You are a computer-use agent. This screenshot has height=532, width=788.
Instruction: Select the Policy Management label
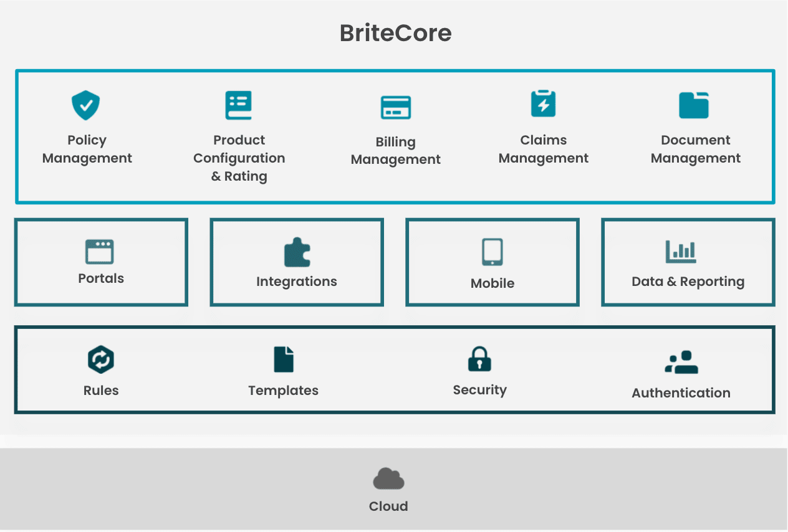[x=87, y=150]
